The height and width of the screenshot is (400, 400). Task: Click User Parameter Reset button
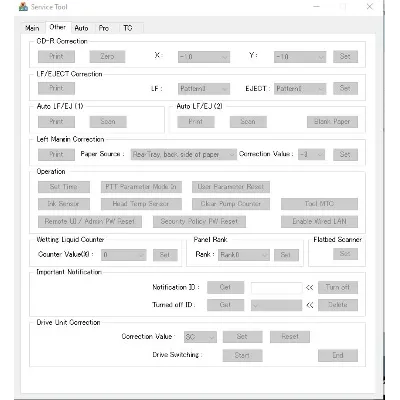231,187
